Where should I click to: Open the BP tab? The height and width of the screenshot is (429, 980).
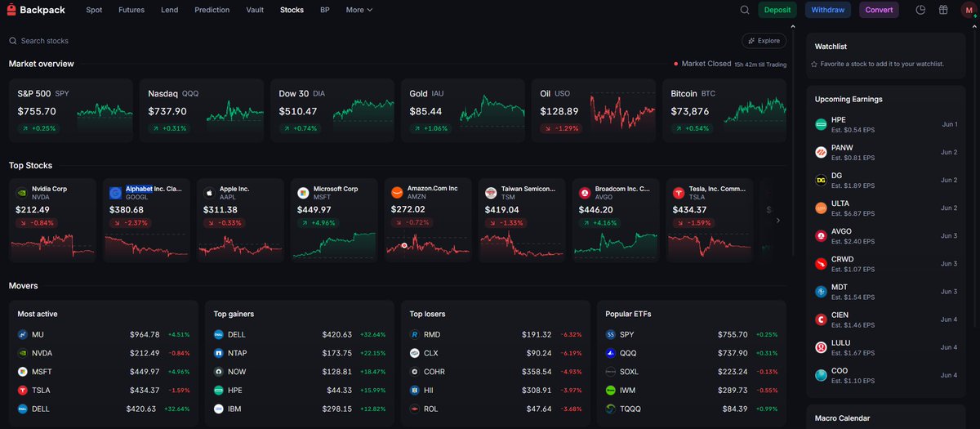click(325, 10)
